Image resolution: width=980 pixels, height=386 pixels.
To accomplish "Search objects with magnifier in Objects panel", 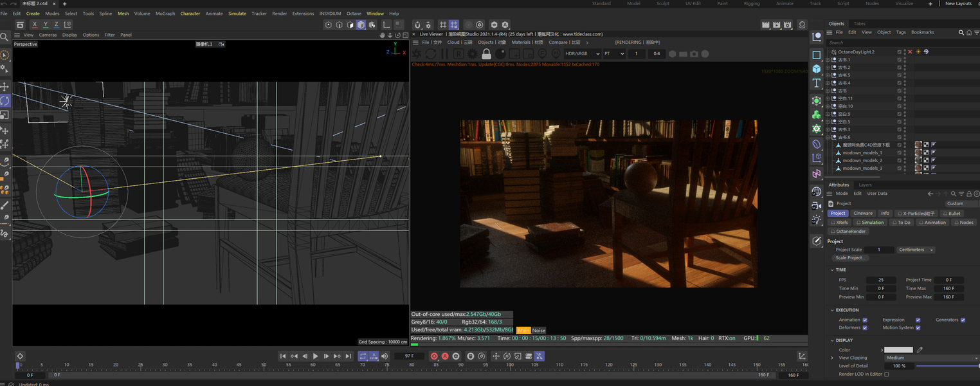I will tap(961, 32).
